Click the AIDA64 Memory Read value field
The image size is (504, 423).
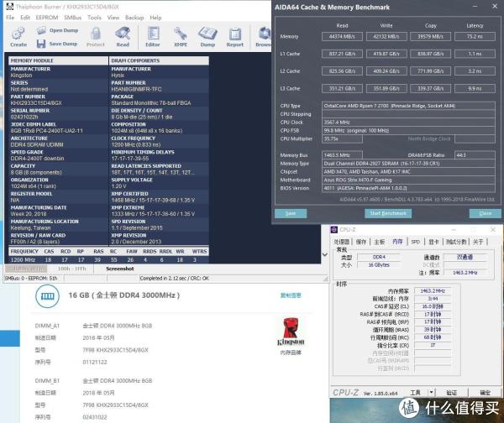342,36
